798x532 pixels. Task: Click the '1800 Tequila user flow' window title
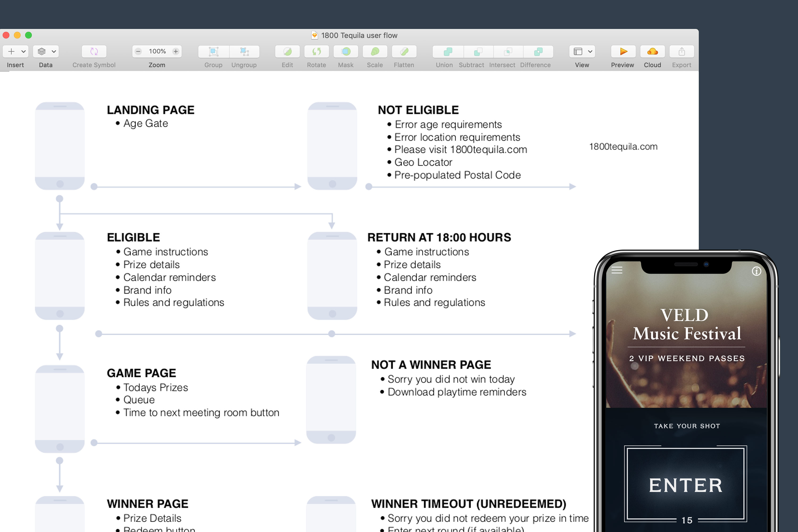[359, 35]
